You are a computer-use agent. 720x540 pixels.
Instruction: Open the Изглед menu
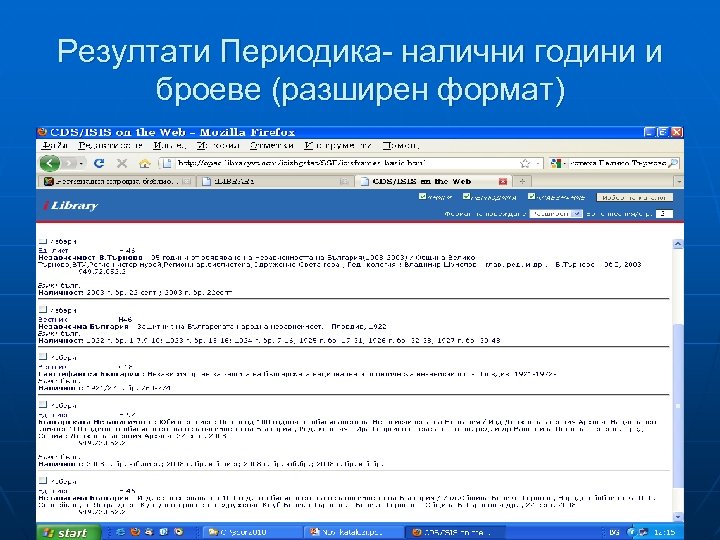(169, 146)
